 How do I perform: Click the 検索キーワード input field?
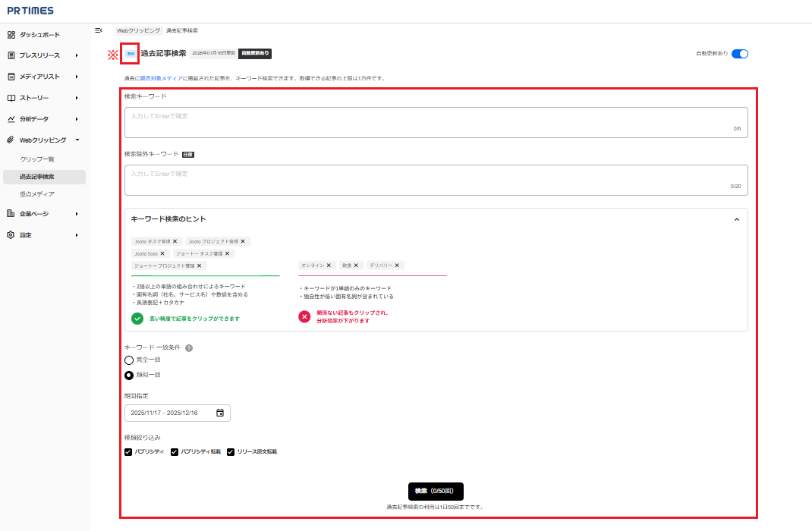point(436,122)
